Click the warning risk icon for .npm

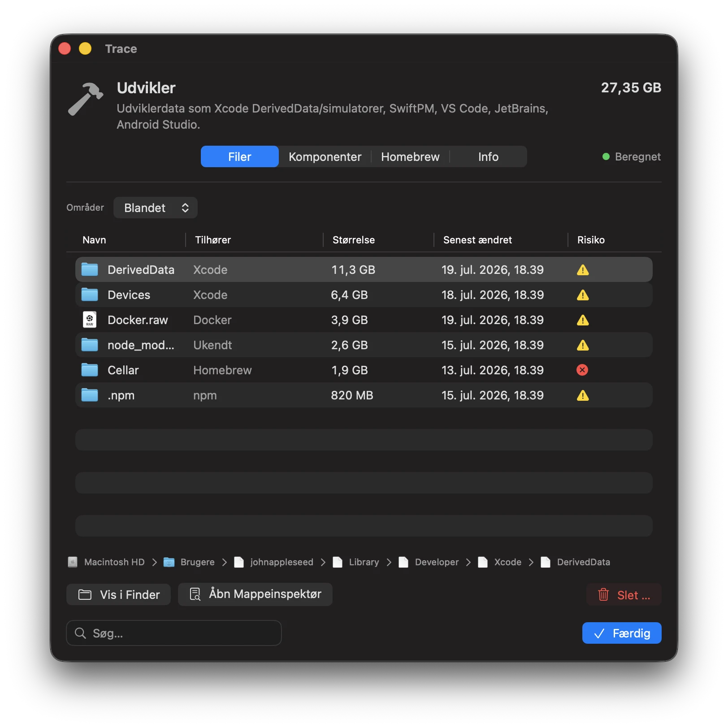(x=583, y=395)
